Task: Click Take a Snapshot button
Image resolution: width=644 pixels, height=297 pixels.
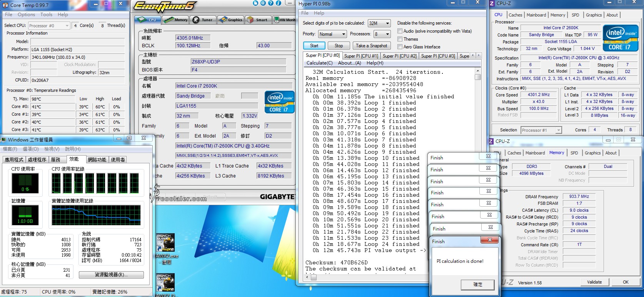Action: 371,46
